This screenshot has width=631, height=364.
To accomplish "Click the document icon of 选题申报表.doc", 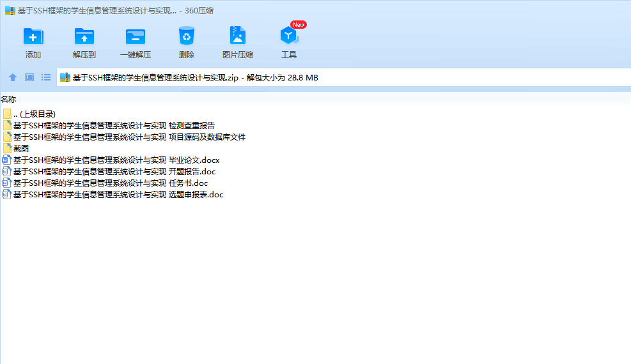I will [x=6, y=195].
